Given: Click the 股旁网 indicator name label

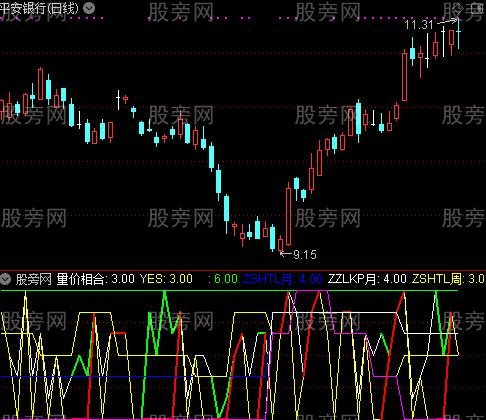Looking at the screenshot, I should [x=34, y=279].
